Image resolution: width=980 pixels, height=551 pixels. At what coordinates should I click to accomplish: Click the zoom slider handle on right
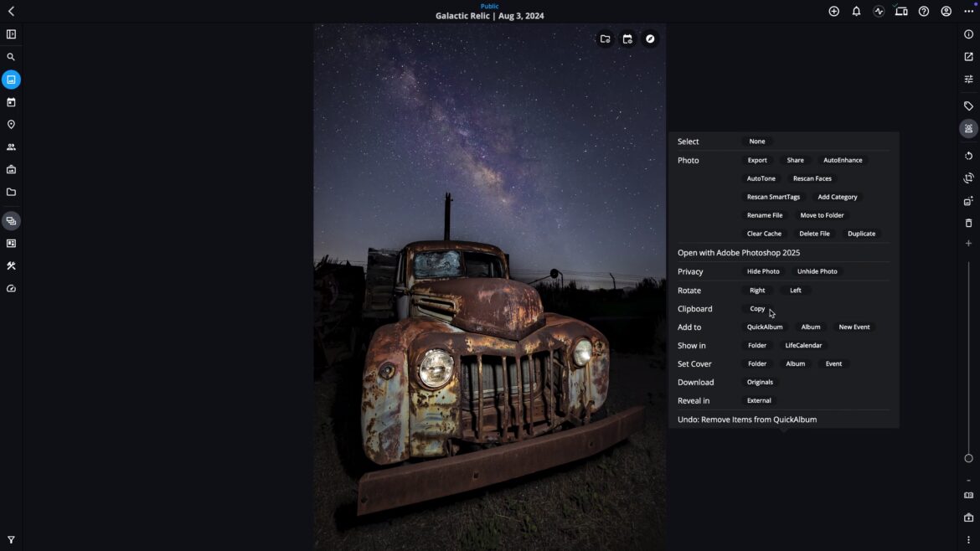(968, 458)
